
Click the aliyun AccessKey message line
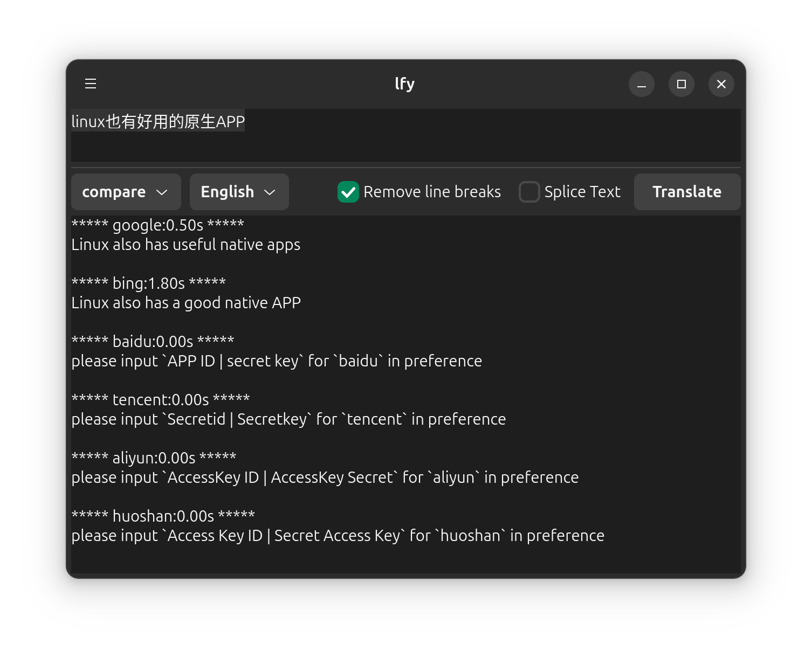point(325,477)
